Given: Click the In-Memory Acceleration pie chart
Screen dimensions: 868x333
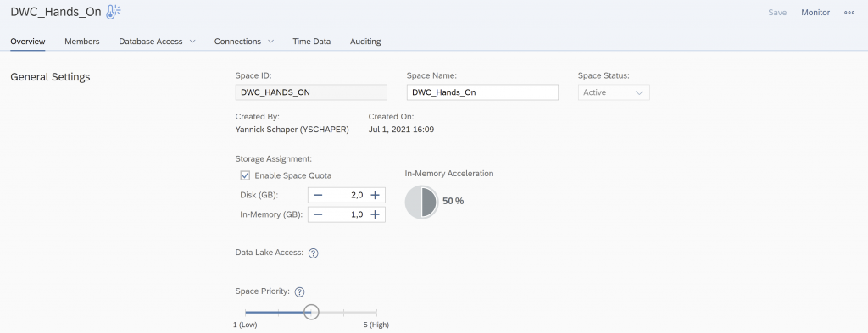Looking at the screenshot, I should (422, 202).
